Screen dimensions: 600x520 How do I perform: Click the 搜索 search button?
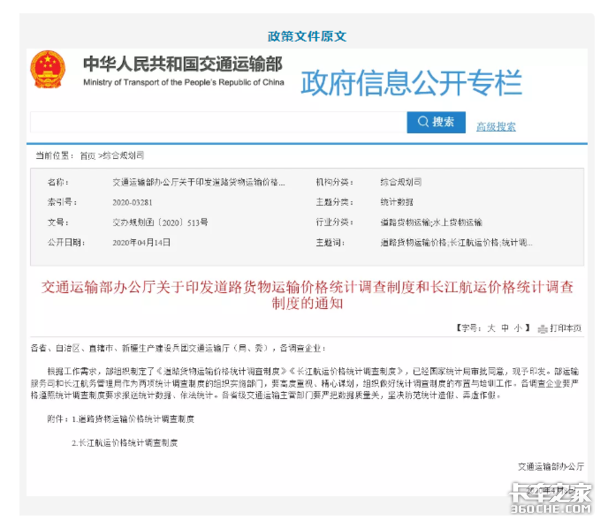click(x=436, y=122)
